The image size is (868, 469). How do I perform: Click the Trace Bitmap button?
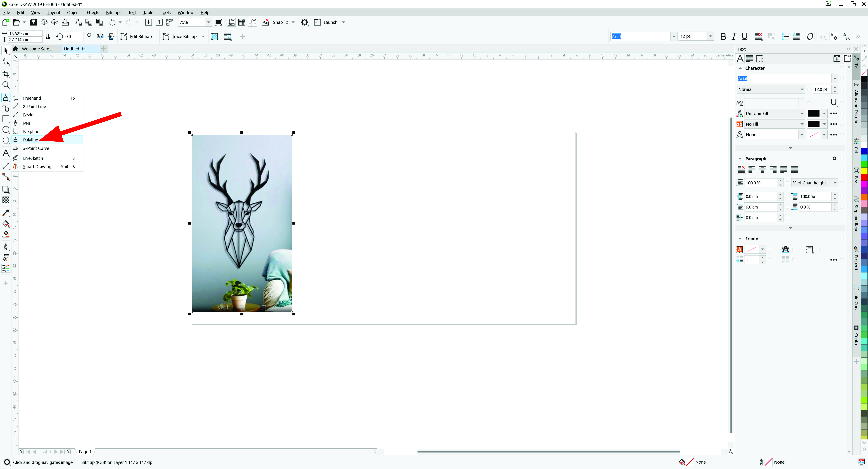[x=180, y=36]
